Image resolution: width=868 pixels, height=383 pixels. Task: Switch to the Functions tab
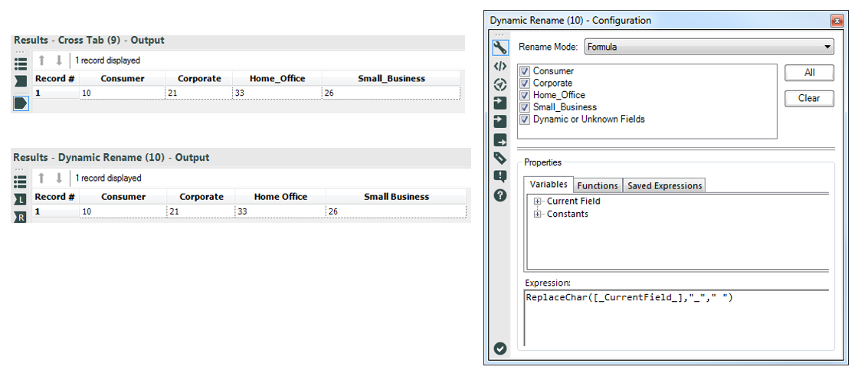597,186
